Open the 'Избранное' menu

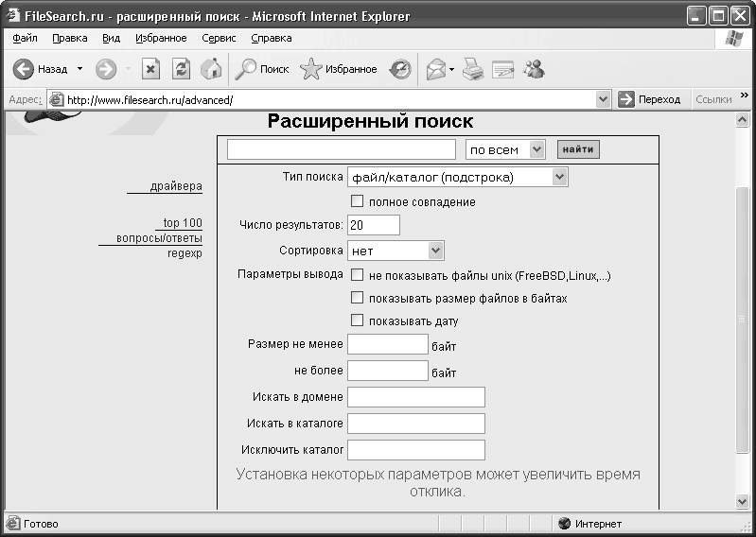coord(161,38)
